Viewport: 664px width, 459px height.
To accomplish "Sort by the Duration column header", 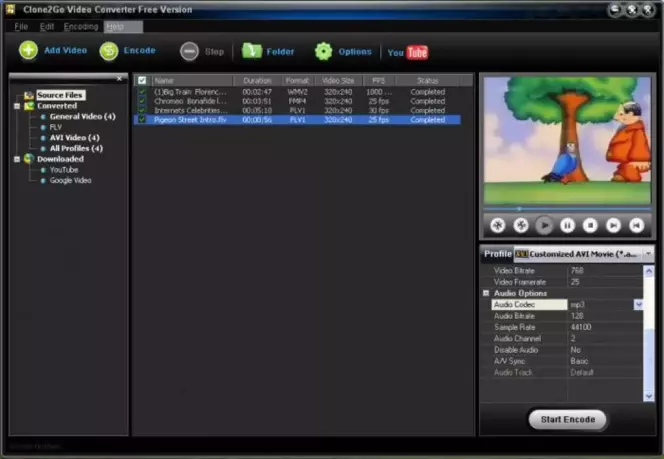I will click(257, 80).
